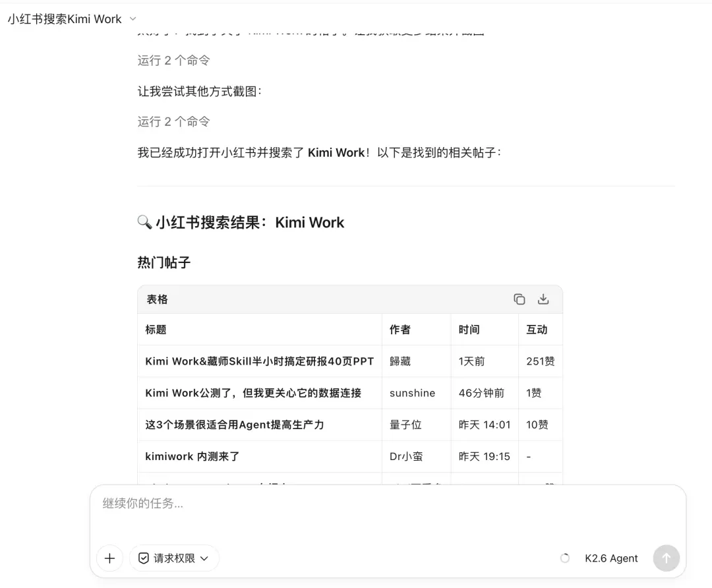
Task: Click author cell sunshine
Action: pos(417,394)
